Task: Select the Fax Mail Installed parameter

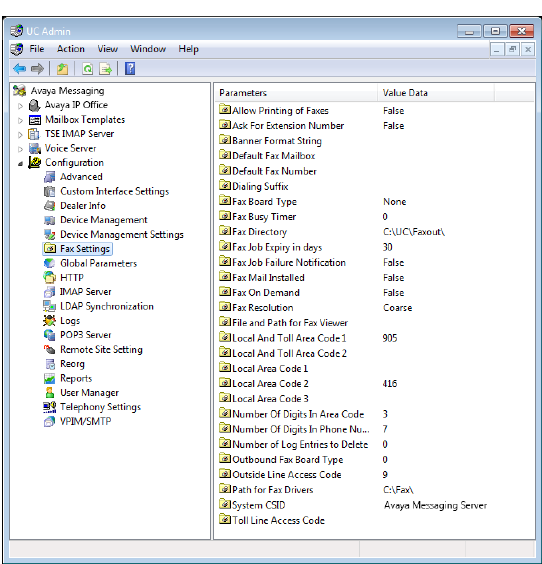Action: pos(262,277)
